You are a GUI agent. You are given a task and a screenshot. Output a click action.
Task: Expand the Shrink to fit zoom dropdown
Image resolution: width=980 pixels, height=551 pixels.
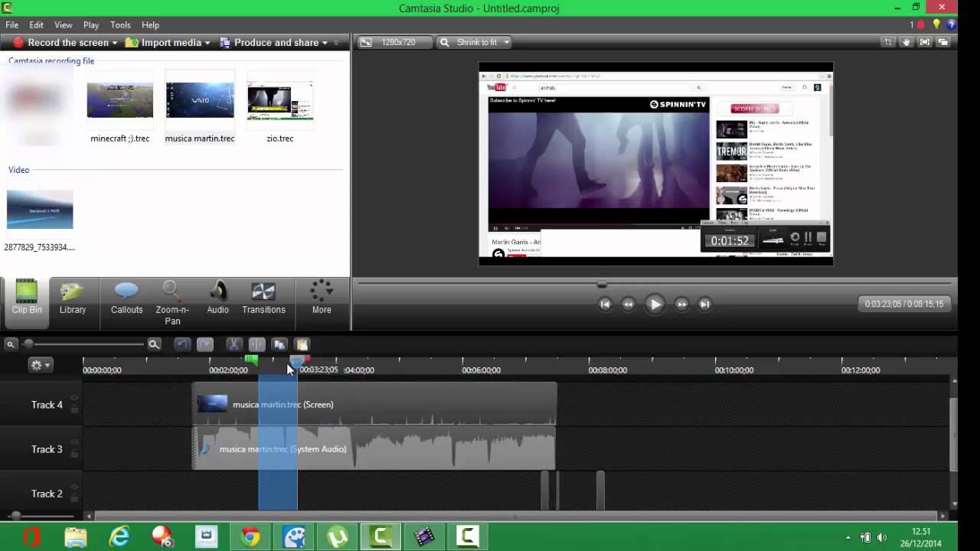(x=506, y=43)
